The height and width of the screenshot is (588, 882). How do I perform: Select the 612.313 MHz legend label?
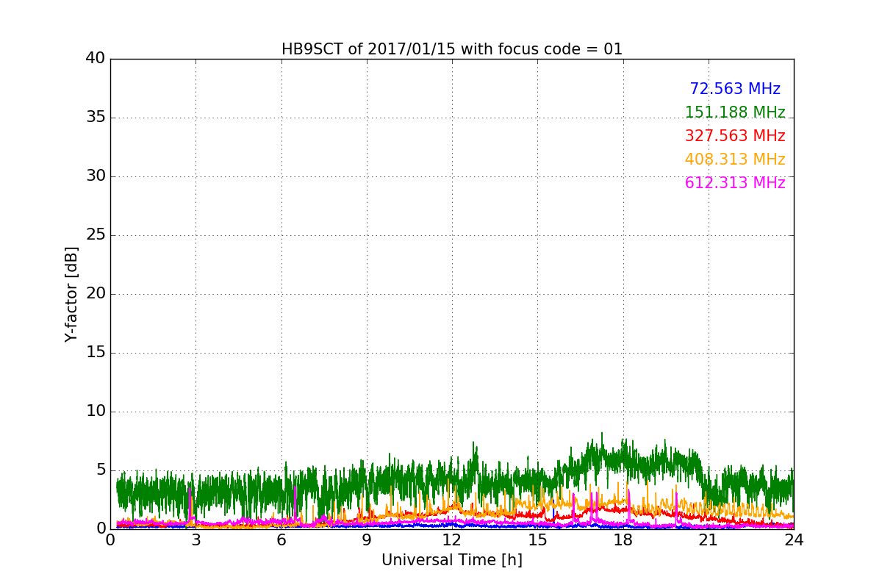pyautogui.click(x=735, y=183)
